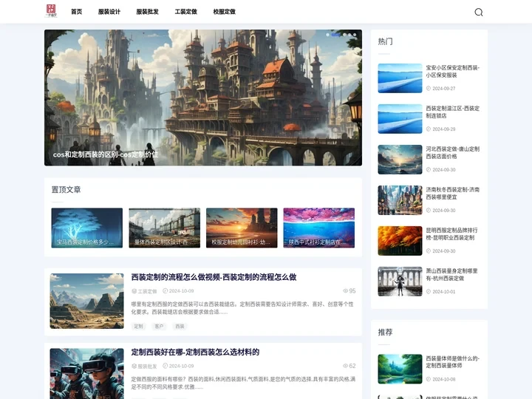Click thumbnail for 萧山西装量身定制 article

point(400,282)
